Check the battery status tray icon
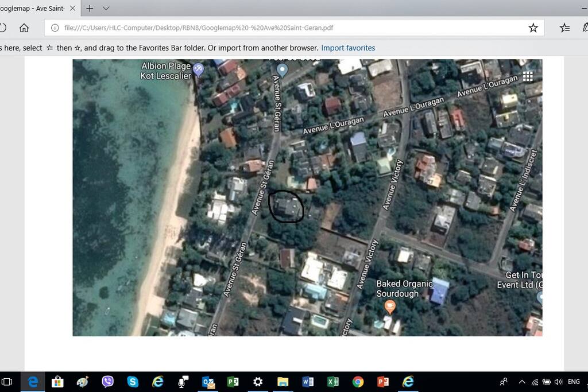The height and width of the screenshot is (392, 588). pos(547,382)
